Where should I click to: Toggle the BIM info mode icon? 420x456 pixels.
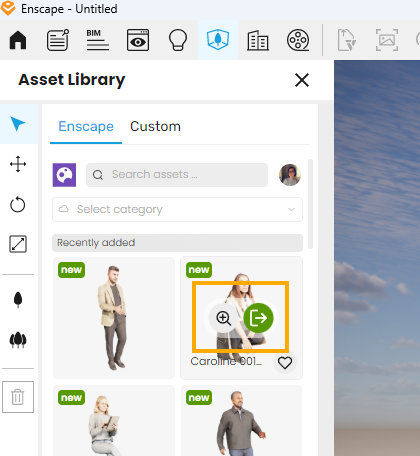pyautogui.click(x=98, y=40)
